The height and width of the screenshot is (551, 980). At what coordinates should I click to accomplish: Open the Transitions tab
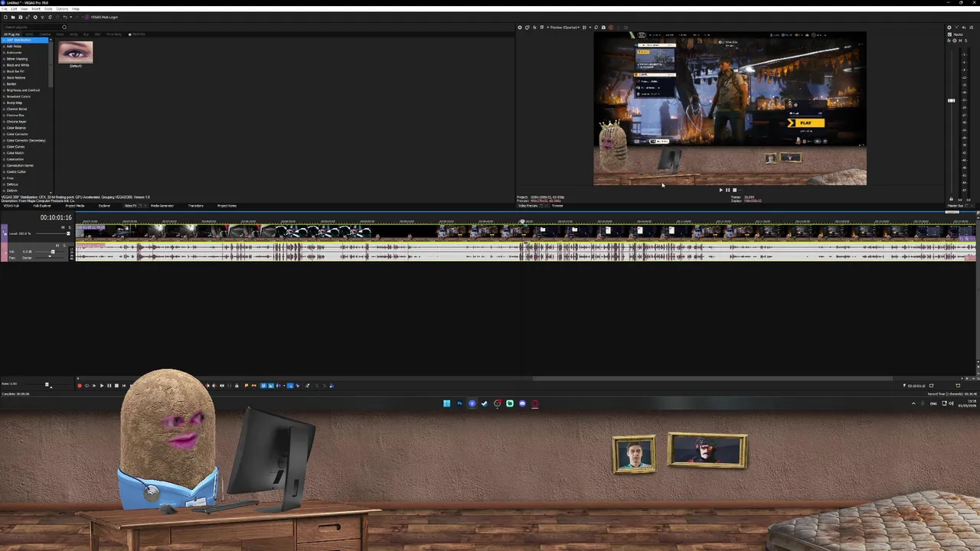195,206
